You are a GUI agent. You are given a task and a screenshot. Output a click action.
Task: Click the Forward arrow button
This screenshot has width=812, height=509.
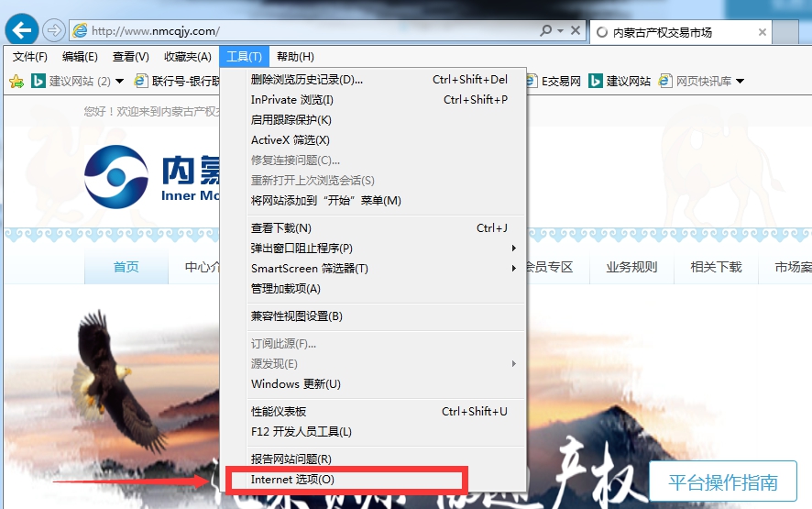pos(54,30)
